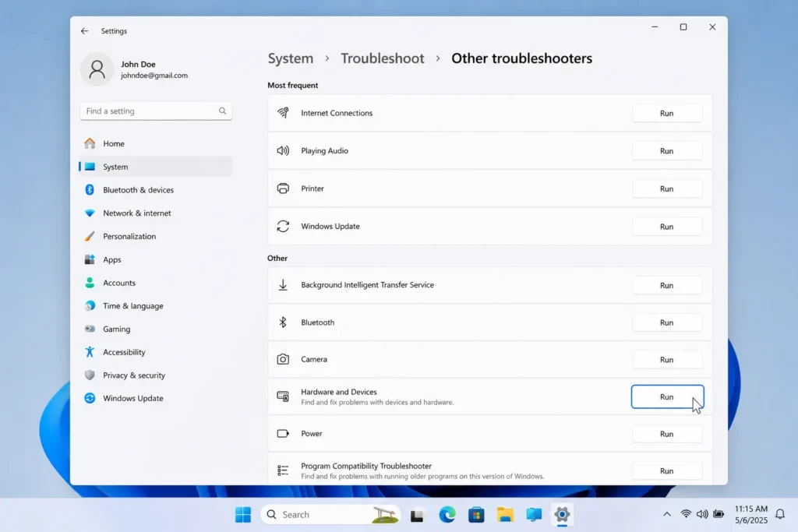Viewport: 798px width, 532px height.
Task: Open Apps settings
Action: (156, 259)
